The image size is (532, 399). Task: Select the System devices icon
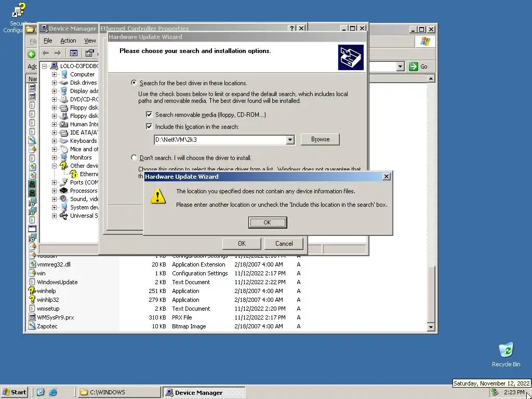pyautogui.click(x=64, y=207)
